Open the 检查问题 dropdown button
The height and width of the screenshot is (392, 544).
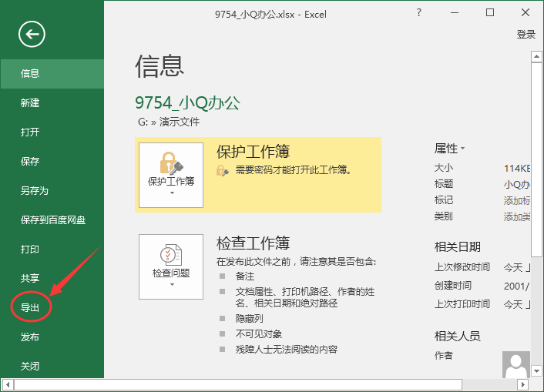point(171,266)
